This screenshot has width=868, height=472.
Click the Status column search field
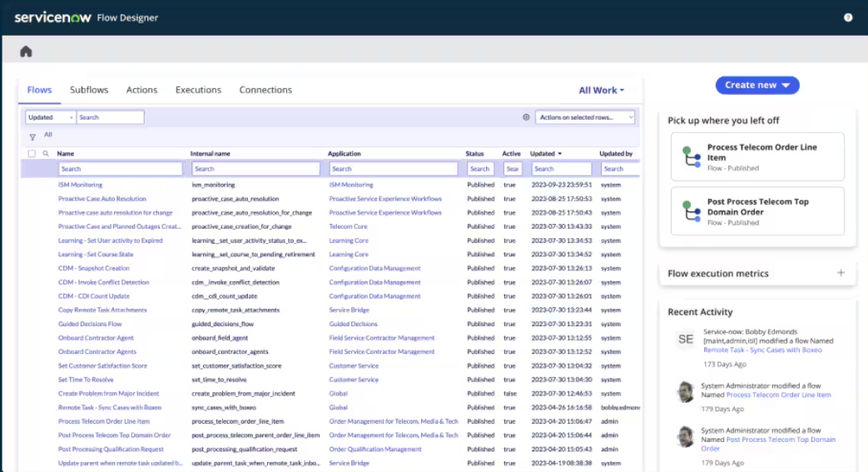coord(480,169)
